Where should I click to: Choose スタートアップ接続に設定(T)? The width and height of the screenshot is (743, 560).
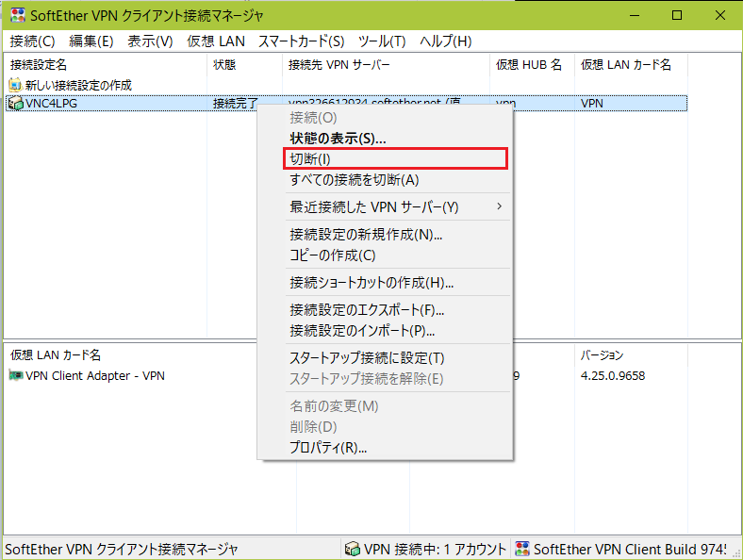pyautogui.click(x=385, y=358)
